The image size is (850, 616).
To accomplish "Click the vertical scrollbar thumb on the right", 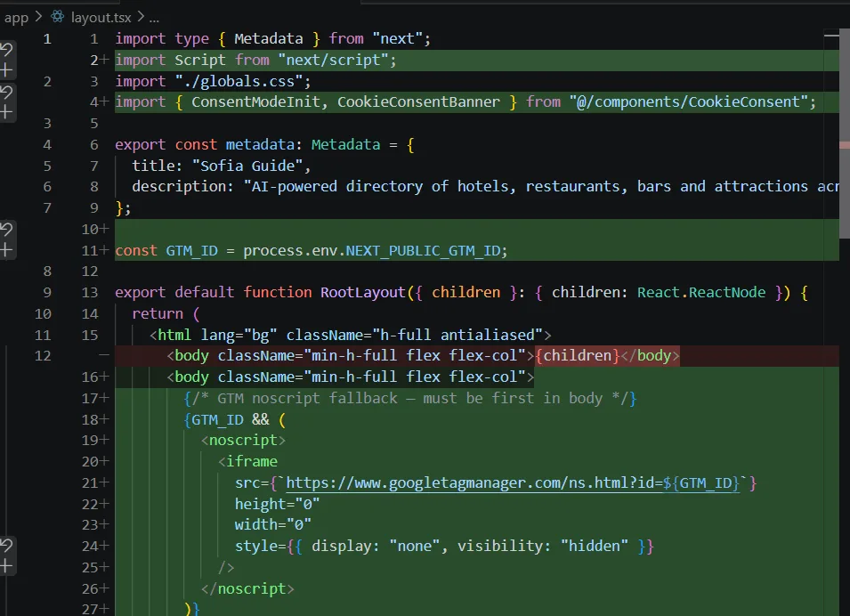I will click(845, 133).
